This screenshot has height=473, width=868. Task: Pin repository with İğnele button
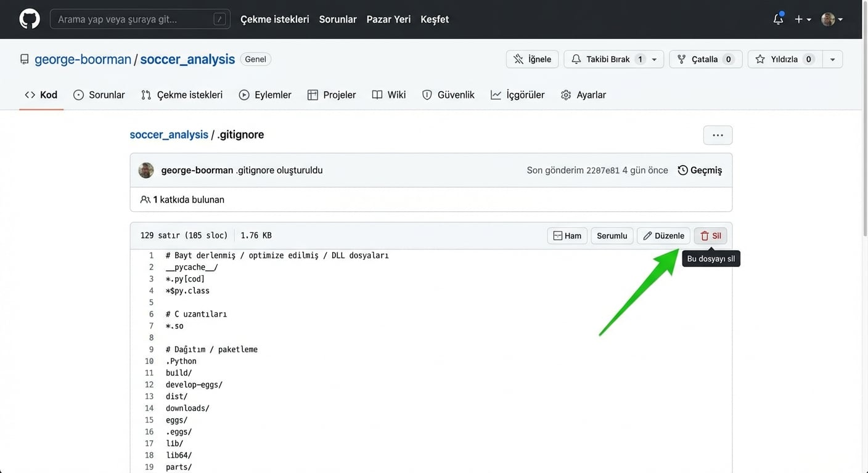click(533, 59)
